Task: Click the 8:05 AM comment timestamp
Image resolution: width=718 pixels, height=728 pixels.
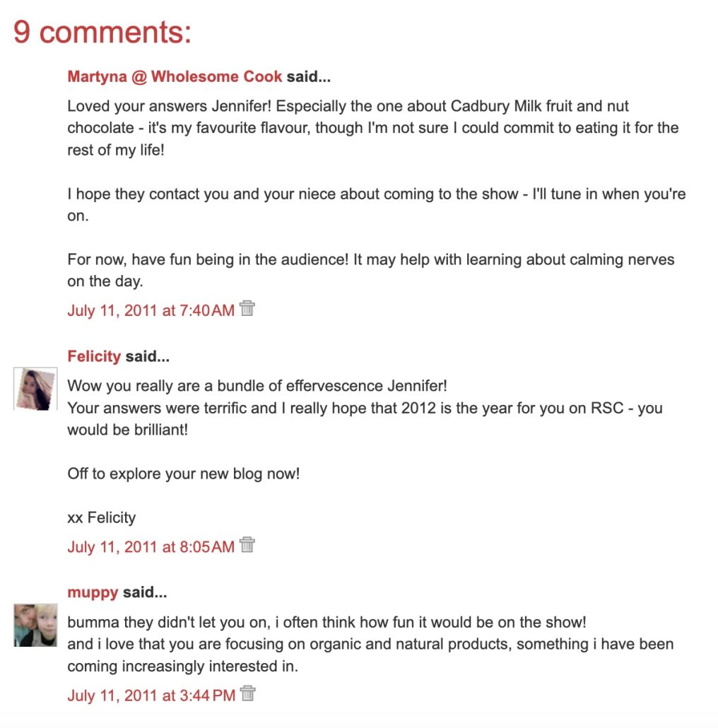Action: click(151, 547)
